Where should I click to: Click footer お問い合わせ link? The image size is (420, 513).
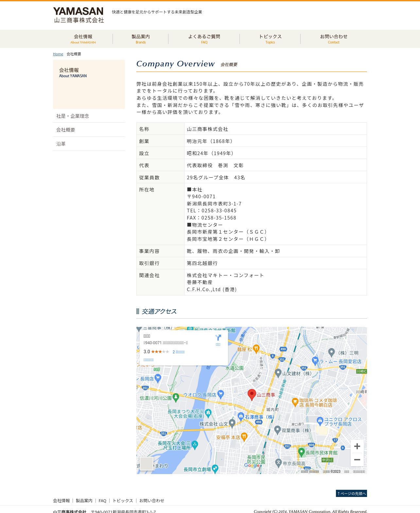click(151, 501)
